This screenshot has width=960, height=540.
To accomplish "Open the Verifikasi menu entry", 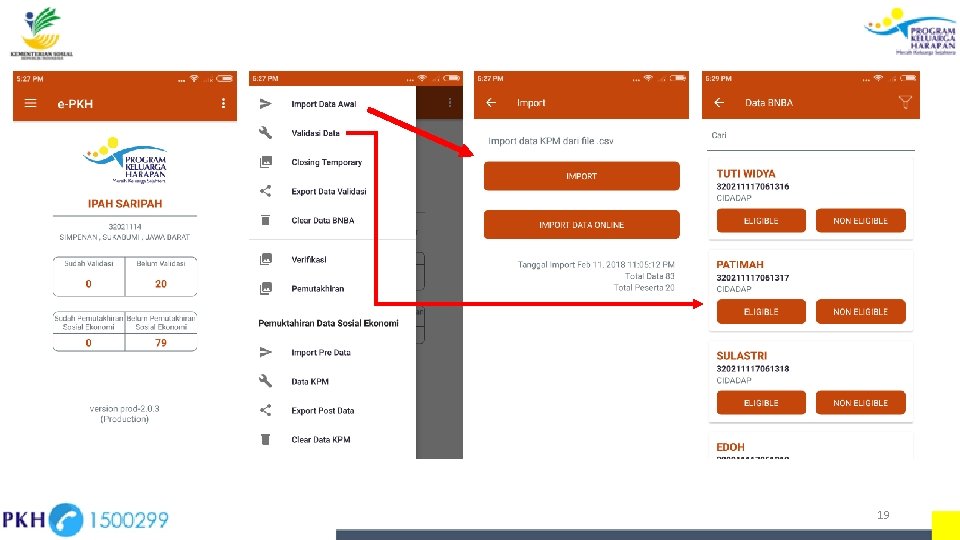I will point(309,260).
